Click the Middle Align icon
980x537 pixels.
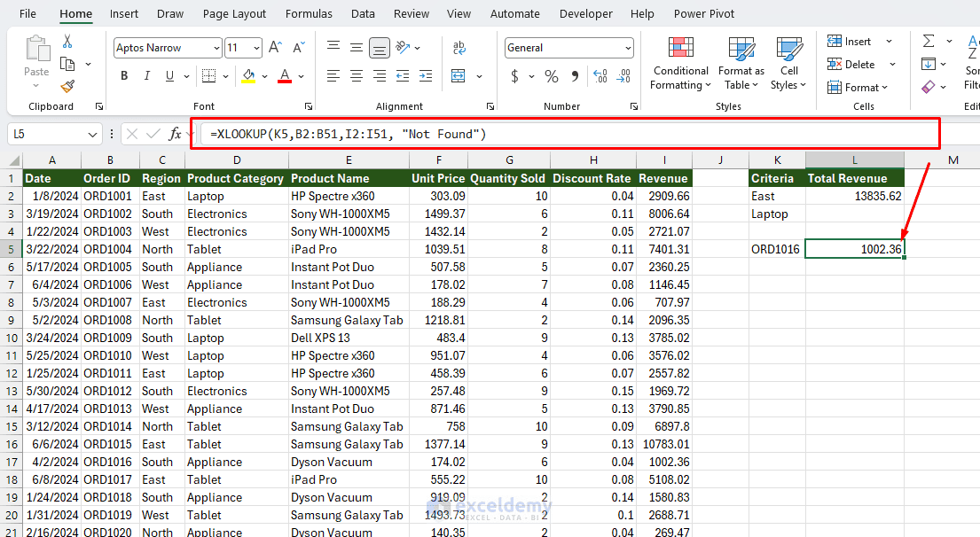[357, 48]
